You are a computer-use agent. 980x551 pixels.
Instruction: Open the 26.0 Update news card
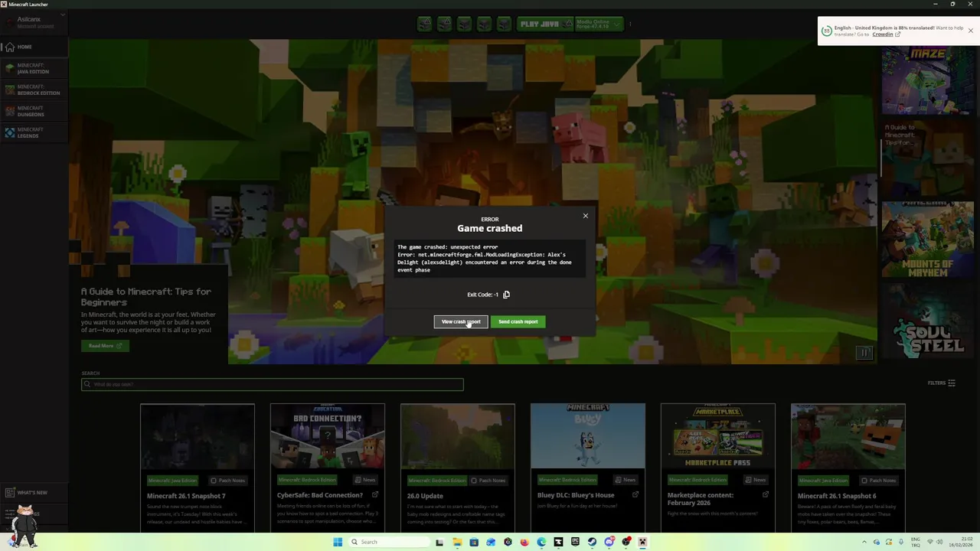click(x=458, y=467)
